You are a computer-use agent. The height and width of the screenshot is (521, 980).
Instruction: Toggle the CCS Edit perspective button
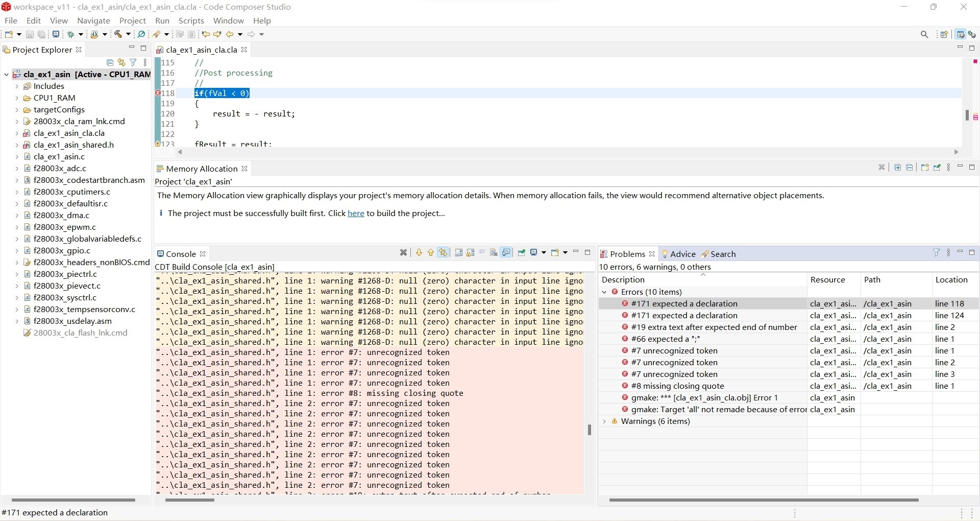(961, 34)
